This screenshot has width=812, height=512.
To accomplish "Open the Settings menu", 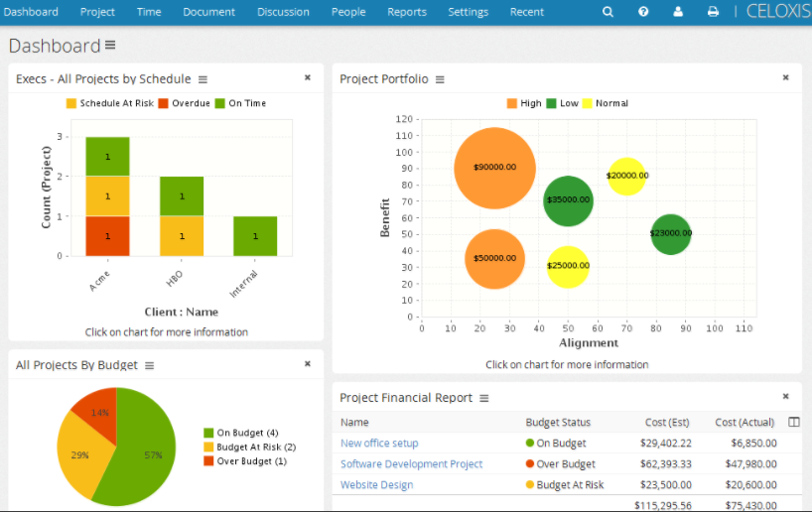I will tap(469, 12).
